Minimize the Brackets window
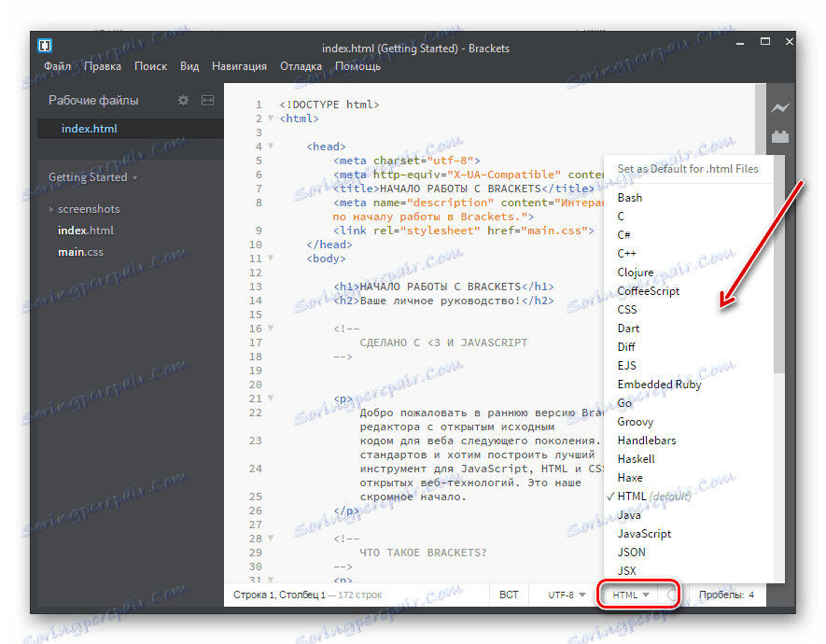Viewport: 826px width, 644px height. 740,42
